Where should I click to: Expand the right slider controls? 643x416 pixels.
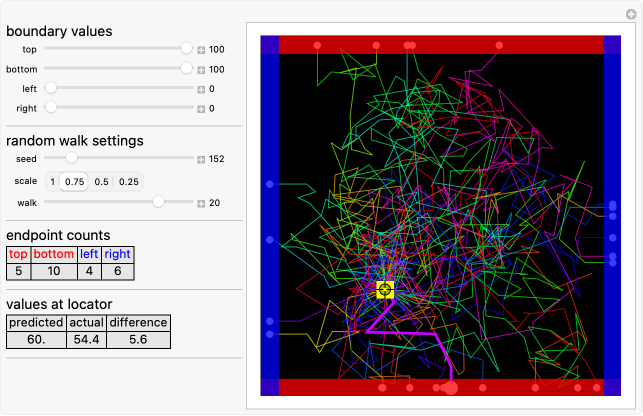point(201,109)
